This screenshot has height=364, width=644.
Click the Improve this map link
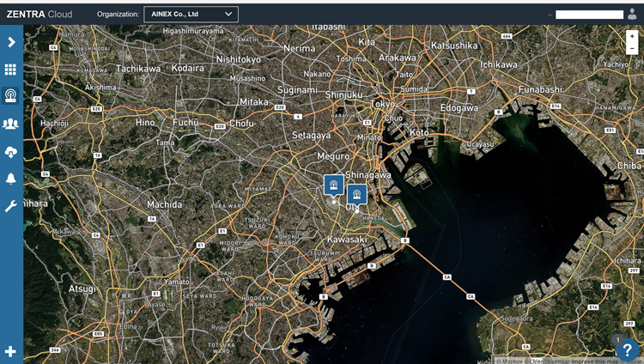point(595,361)
